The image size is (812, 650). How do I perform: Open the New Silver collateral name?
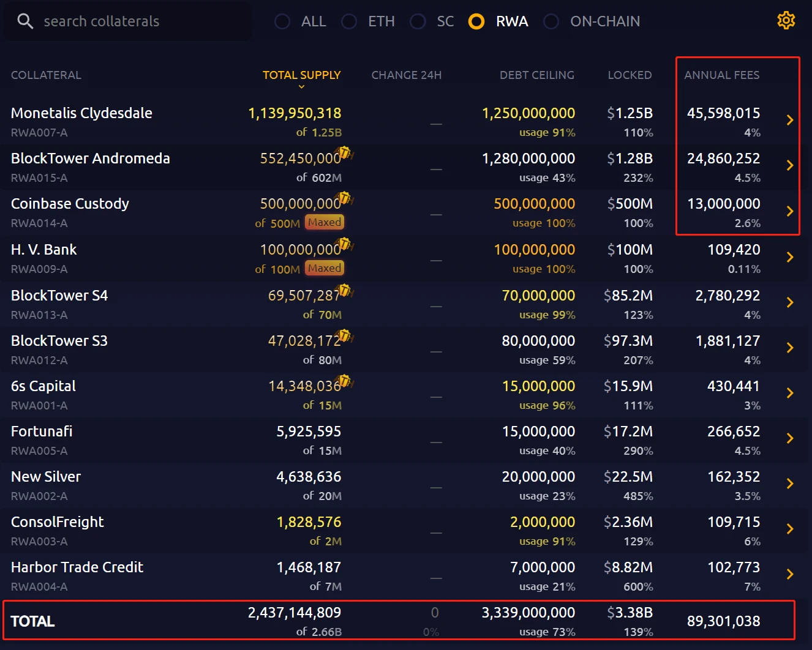click(x=46, y=477)
